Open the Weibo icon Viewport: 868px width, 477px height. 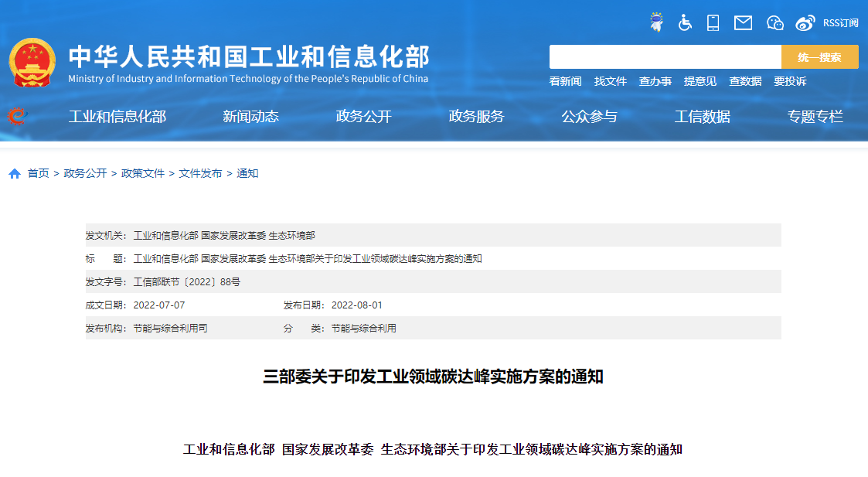805,22
